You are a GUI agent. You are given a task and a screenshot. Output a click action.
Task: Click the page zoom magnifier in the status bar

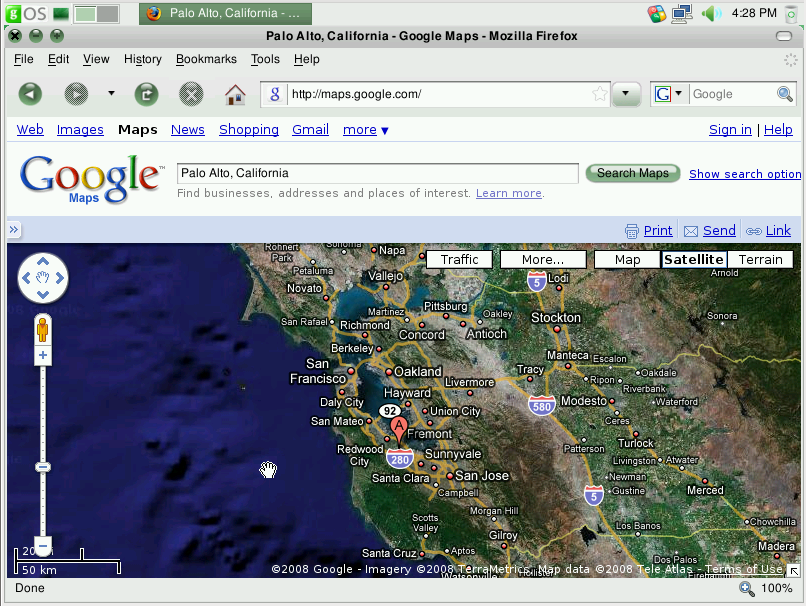746,589
